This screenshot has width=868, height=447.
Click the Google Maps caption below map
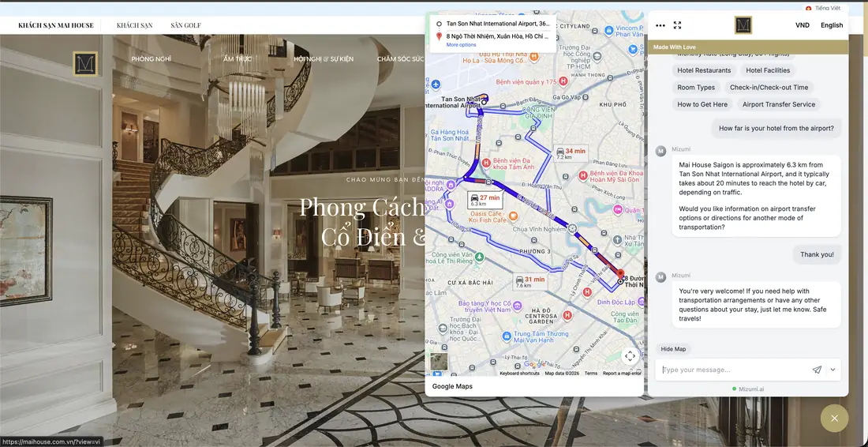click(x=452, y=387)
